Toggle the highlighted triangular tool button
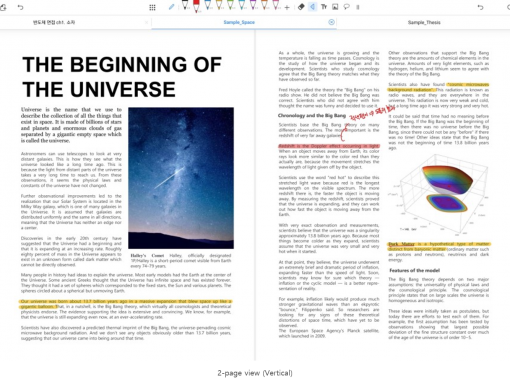 312,7
